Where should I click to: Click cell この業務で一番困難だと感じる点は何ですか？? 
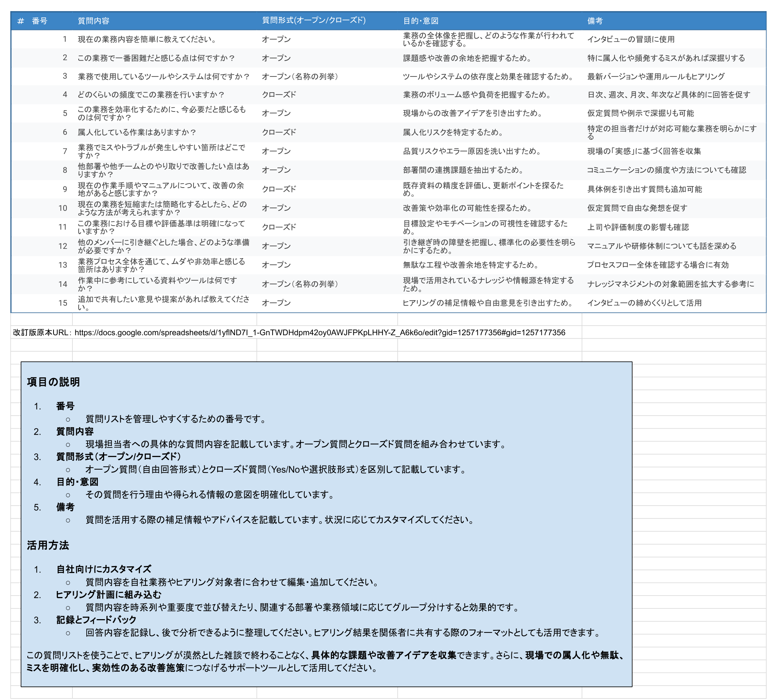tap(164, 58)
